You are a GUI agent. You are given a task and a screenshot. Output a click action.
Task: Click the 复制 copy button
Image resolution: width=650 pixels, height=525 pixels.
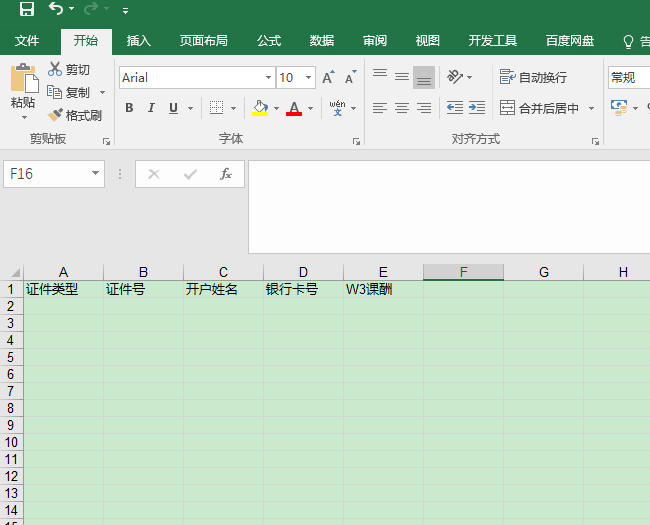point(68,92)
